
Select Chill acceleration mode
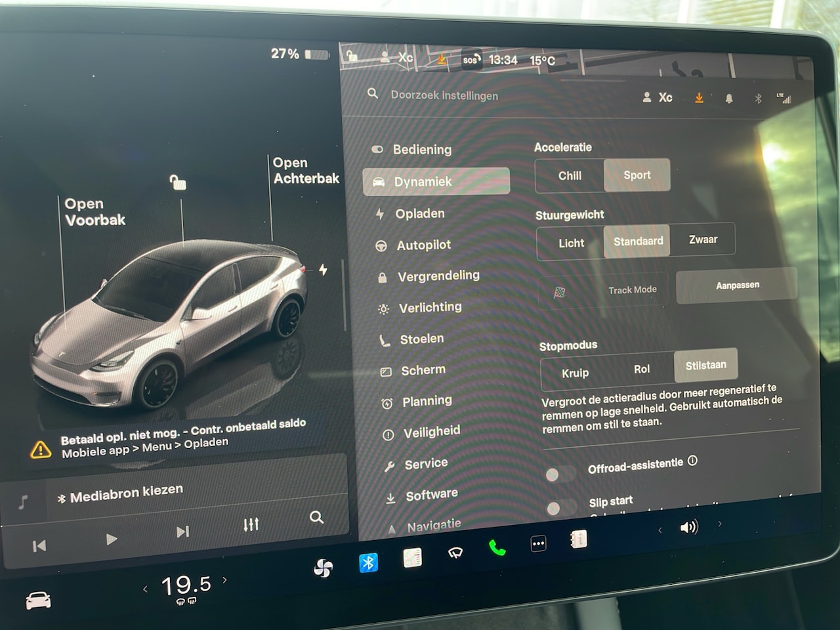(570, 176)
